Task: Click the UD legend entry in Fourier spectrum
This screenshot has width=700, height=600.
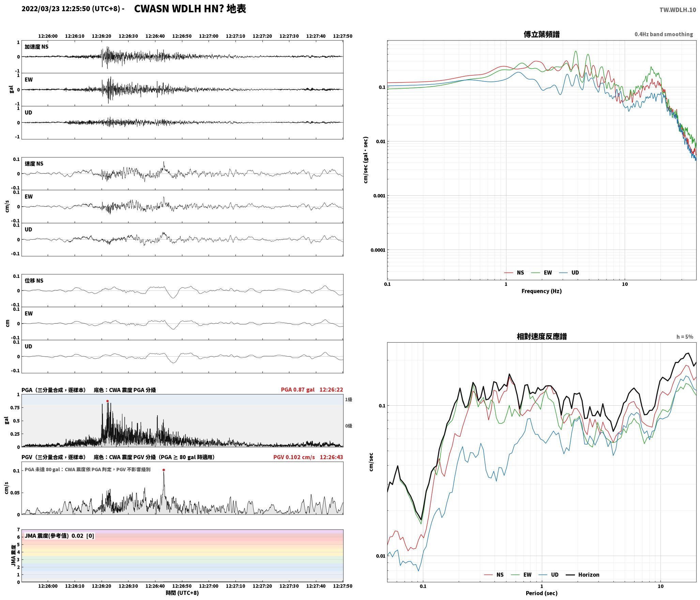Action: [569, 273]
